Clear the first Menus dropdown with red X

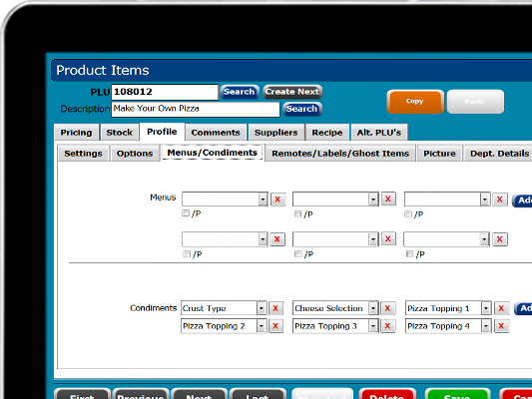click(x=277, y=199)
